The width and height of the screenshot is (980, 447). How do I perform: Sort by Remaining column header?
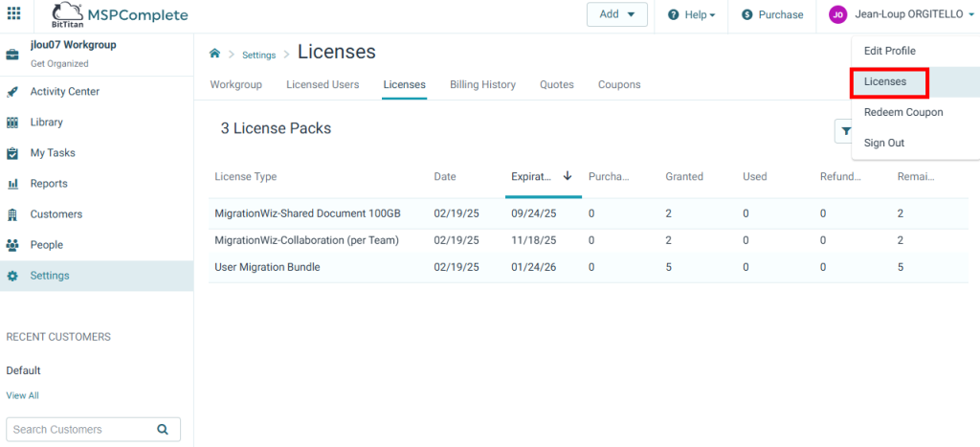(916, 177)
